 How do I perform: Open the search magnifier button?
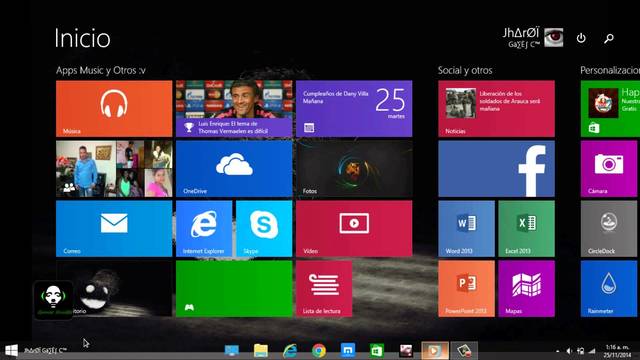pyautogui.click(x=609, y=38)
